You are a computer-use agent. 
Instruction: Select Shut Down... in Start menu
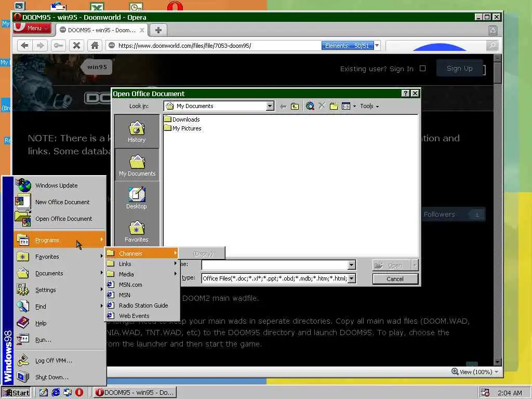pyautogui.click(x=59, y=377)
